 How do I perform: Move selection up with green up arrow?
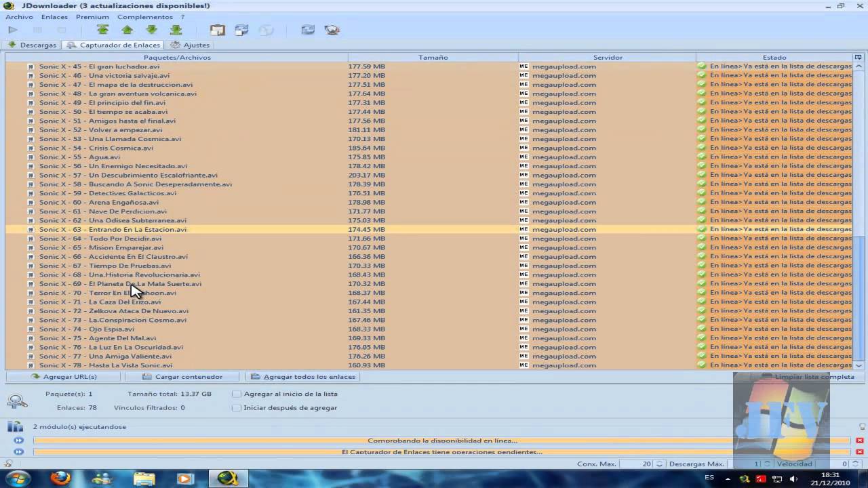coord(127,30)
